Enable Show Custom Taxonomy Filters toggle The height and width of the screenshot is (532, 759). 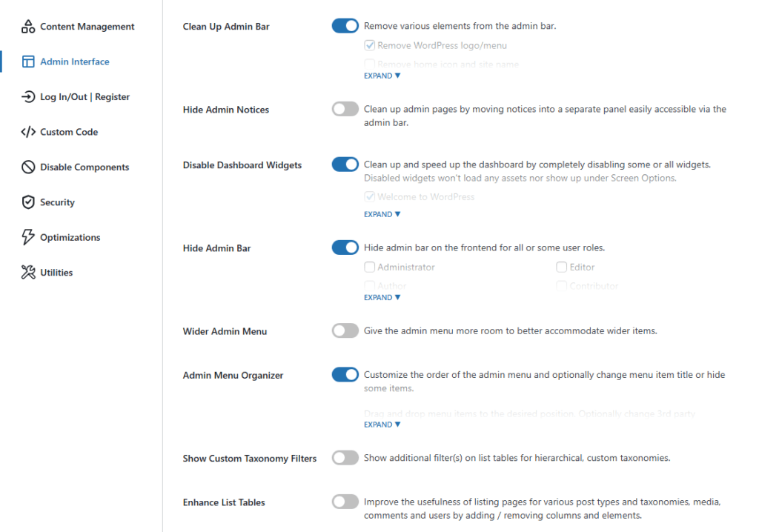point(345,458)
